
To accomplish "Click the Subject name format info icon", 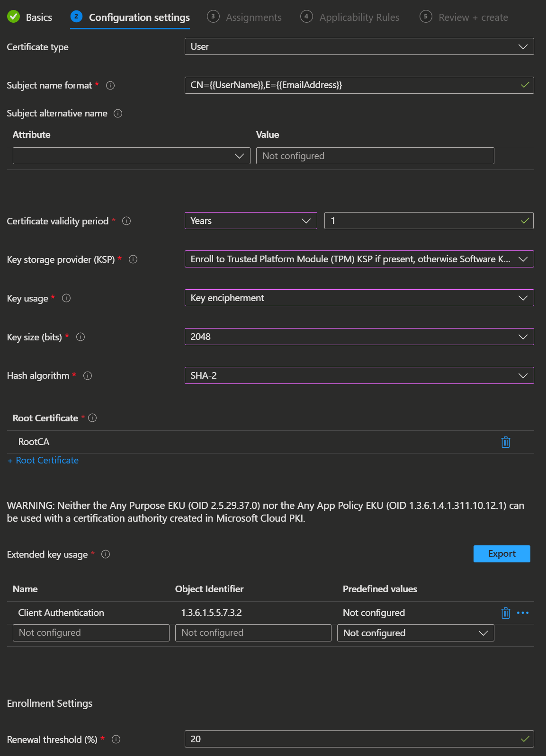I will pyautogui.click(x=110, y=86).
